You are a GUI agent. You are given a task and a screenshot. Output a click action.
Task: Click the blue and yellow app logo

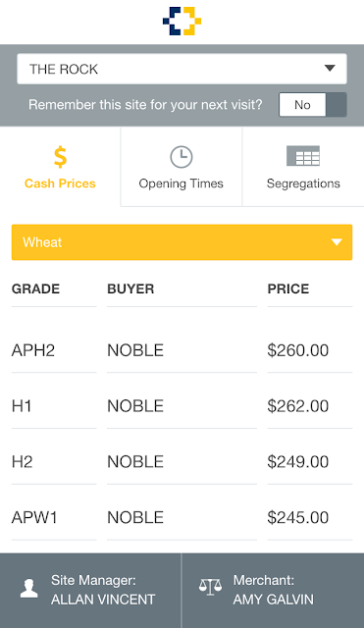click(182, 21)
